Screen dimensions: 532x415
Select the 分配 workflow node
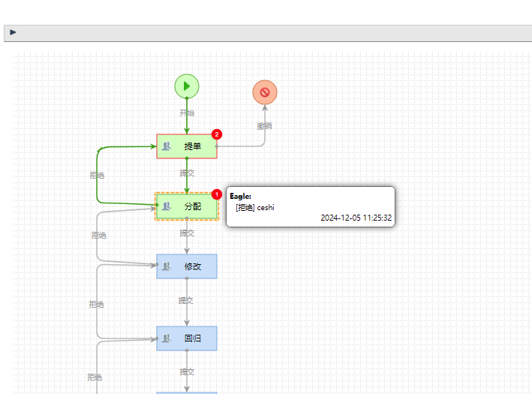[x=187, y=206]
